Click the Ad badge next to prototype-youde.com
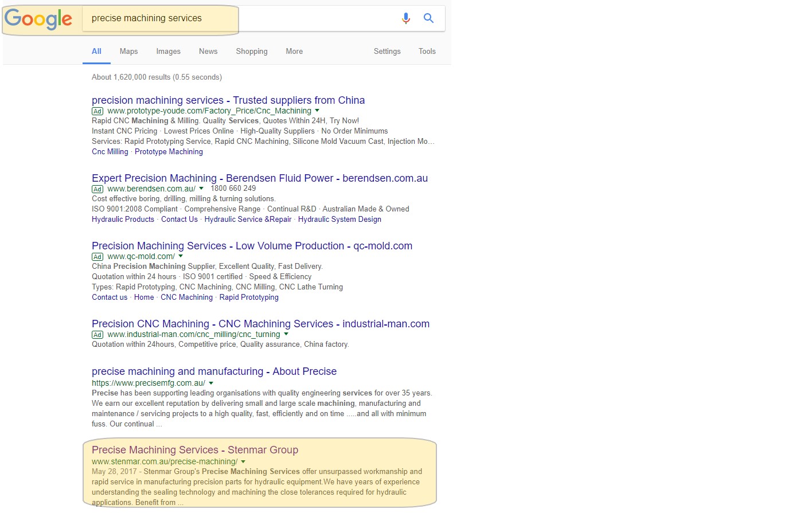812x513 pixels. (97, 111)
